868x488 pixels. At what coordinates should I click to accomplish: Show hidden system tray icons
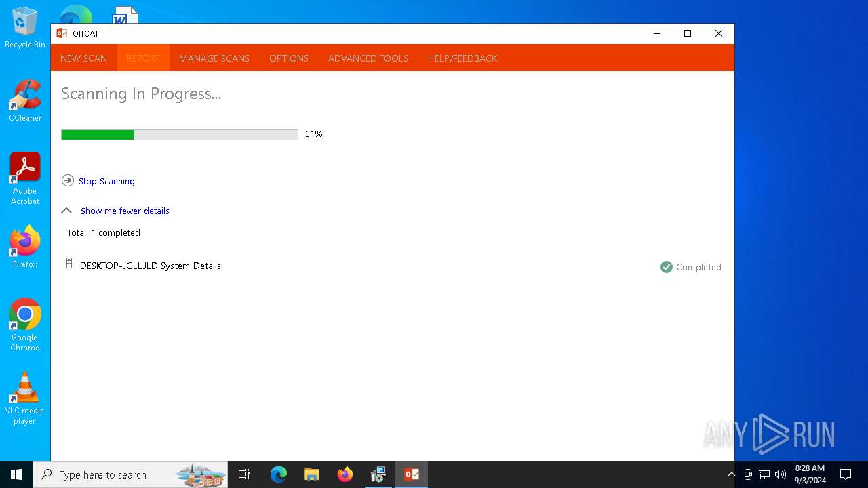731,474
